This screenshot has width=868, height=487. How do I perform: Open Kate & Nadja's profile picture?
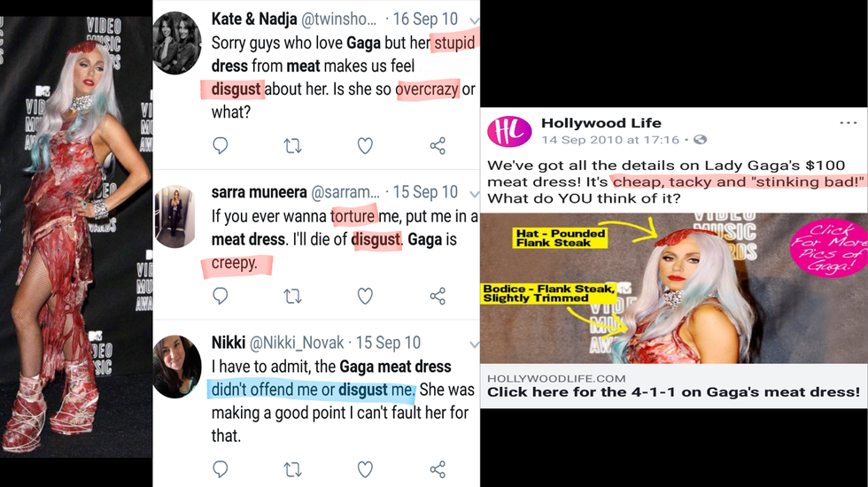click(176, 43)
